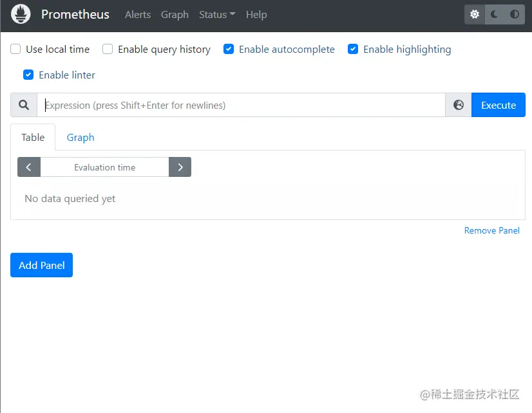This screenshot has width=532, height=413.
Task: Open the Help link
Action: click(x=256, y=15)
